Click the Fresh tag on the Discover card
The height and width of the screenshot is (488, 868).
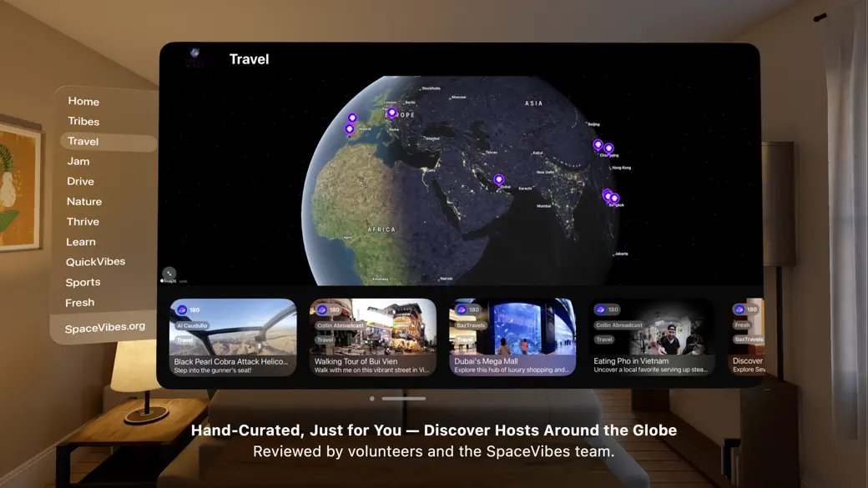(742, 325)
